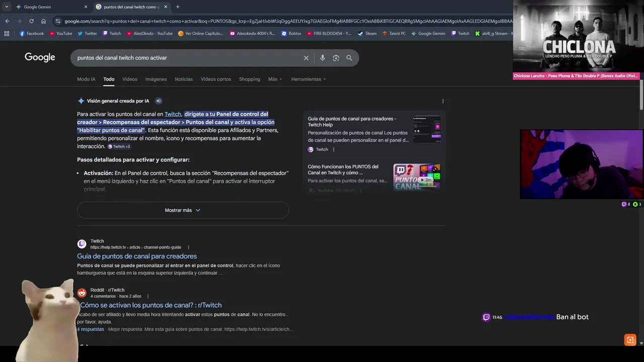Open the Google Gemini bookmark
This screenshot has width=644, height=362.
[428, 34]
